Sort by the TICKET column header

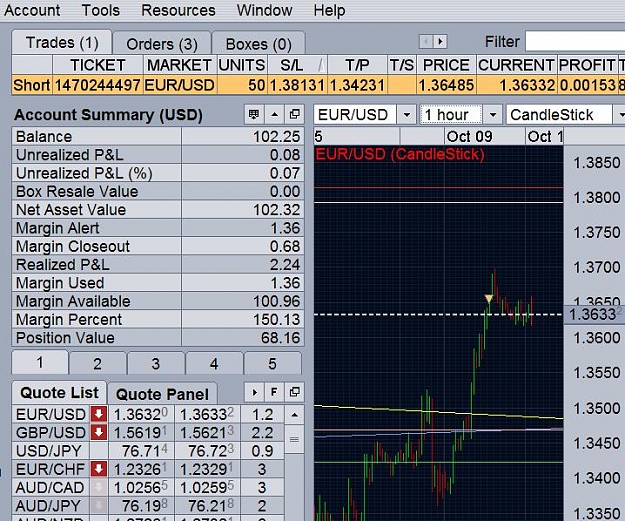coord(98,65)
